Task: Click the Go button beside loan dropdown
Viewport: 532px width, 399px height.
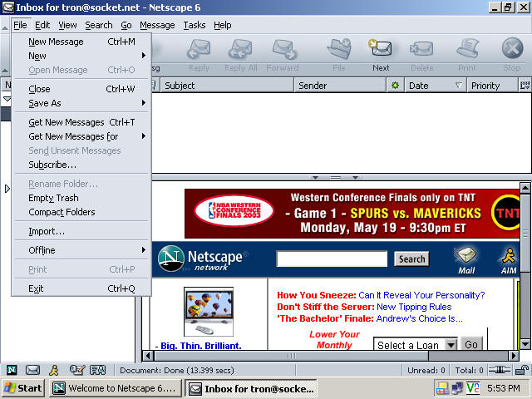Action: pos(471,344)
